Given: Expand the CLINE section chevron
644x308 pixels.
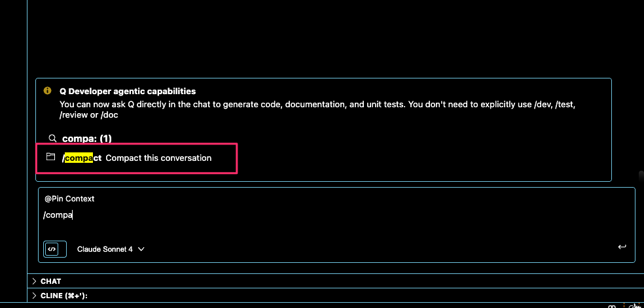Looking at the screenshot, I should 35,296.
